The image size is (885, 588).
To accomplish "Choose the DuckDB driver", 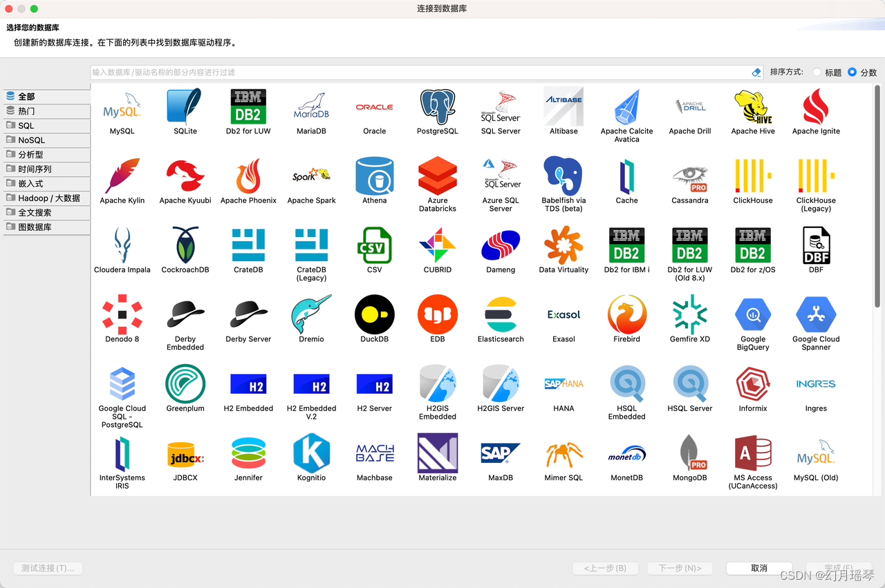I will click(375, 320).
